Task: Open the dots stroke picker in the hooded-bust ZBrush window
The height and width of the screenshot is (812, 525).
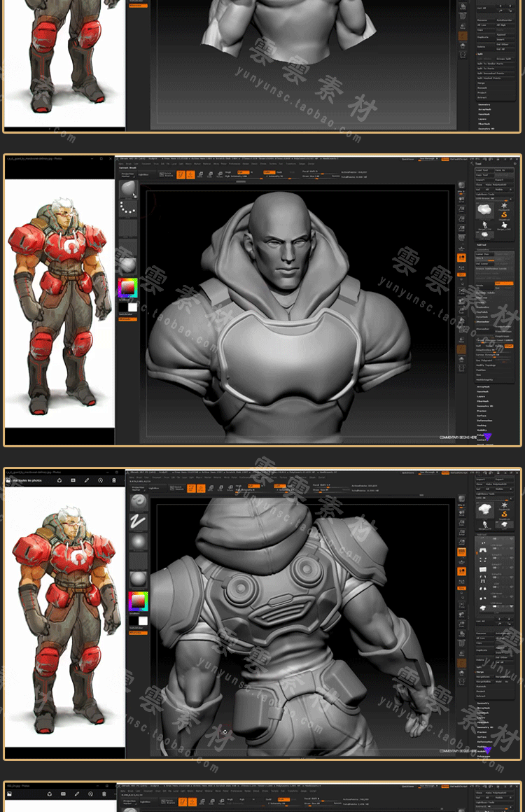Action: pyautogui.click(x=128, y=208)
